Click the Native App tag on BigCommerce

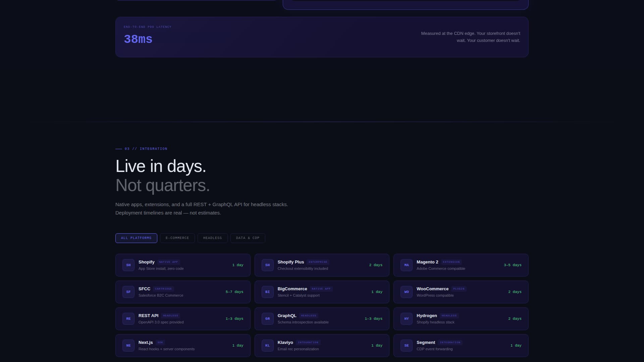point(321,289)
